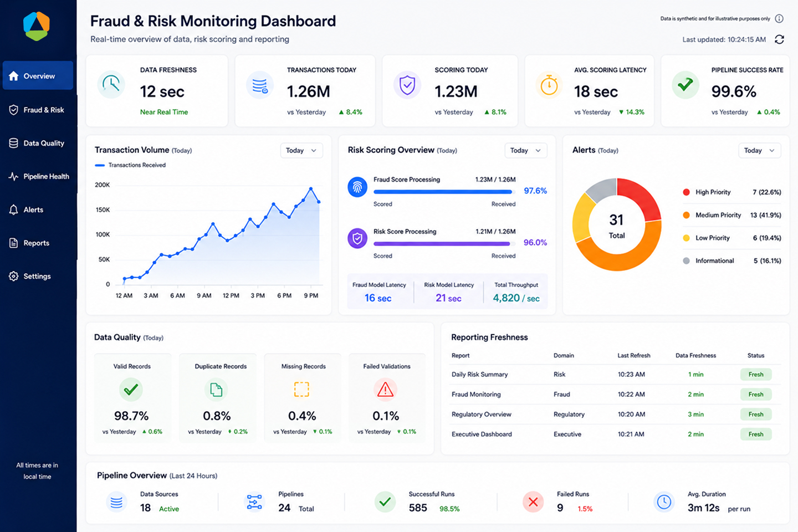Screen dimensions: 798x532
Task: Click the orange Medium Priority legend dot
Action: pos(686,215)
